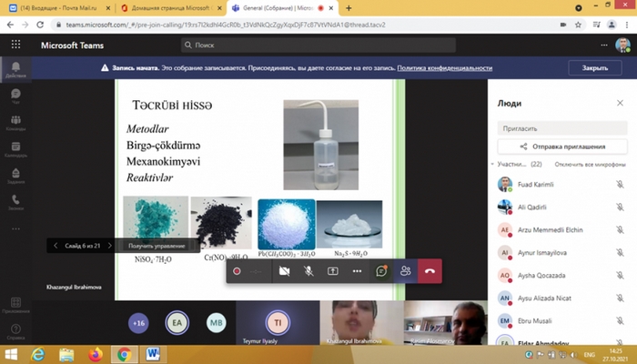The image size is (637, 364).
Task: Open the share screen tray
Action: click(x=333, y=271)
